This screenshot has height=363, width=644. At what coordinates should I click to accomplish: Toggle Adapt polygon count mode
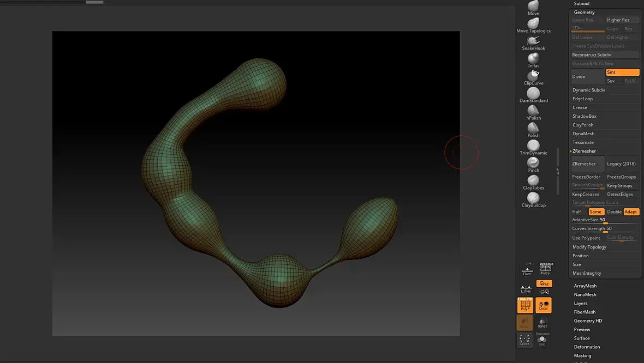coord(631,211)
